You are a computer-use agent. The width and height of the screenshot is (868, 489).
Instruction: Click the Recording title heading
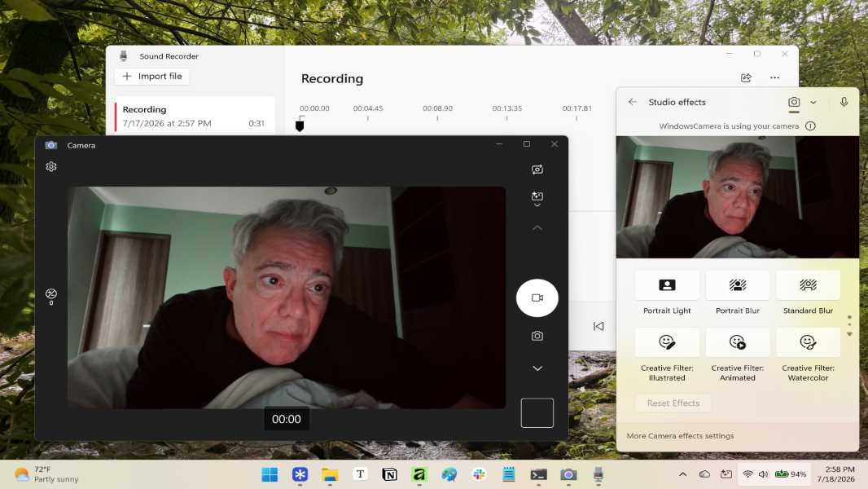(332, 78)
